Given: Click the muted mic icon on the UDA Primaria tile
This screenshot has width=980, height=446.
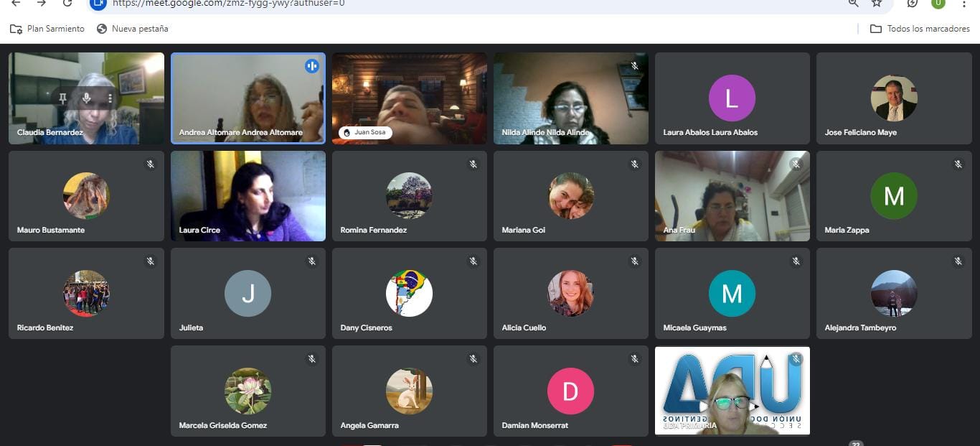Looking at the screenshot, I should pyautogui.click(x=796, y=359).
